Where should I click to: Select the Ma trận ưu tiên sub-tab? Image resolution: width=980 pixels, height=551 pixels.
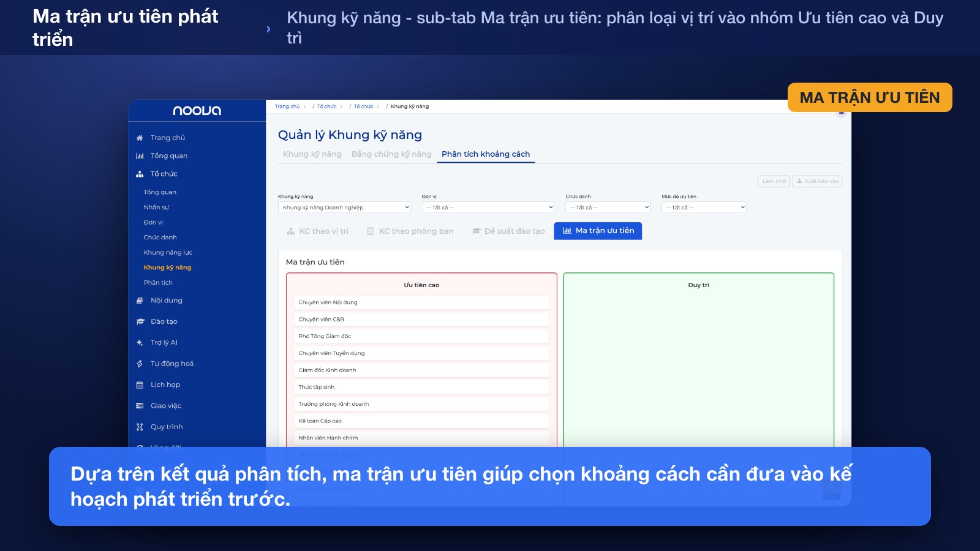point(598,231)
